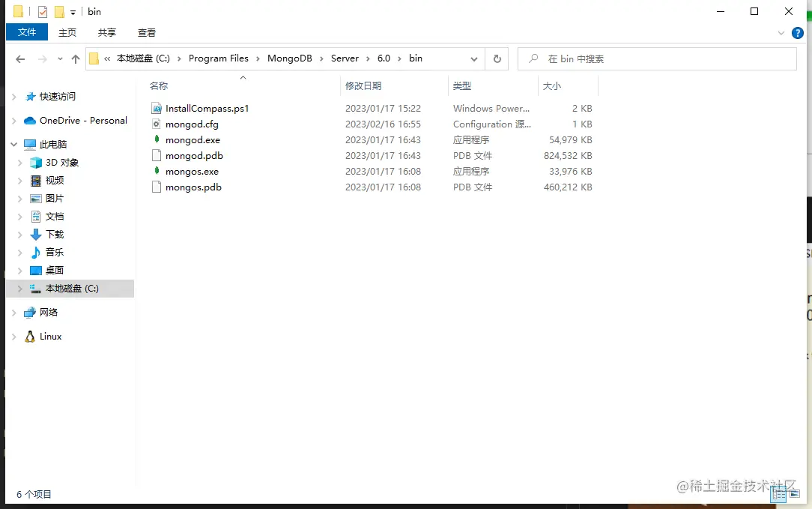Select the mongos.pdb file name
The image size is (812, 509).
(x=194, y=187)
